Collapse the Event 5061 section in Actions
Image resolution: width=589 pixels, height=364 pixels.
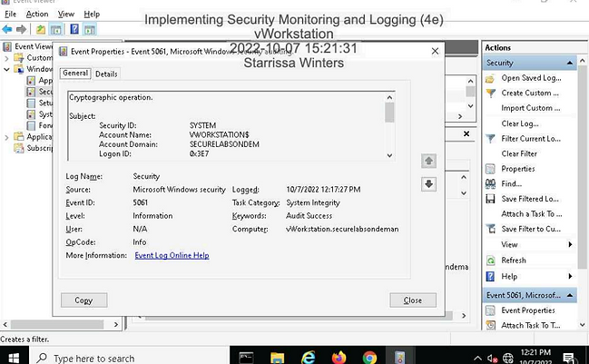[569, 295]
